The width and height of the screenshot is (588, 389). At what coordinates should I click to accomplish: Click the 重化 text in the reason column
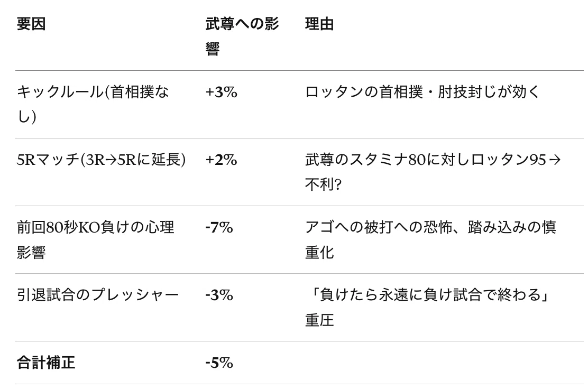coord(319,253)
